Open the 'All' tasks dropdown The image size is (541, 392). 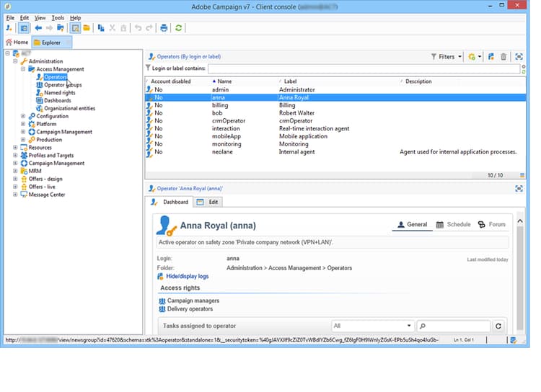(372, 326)
